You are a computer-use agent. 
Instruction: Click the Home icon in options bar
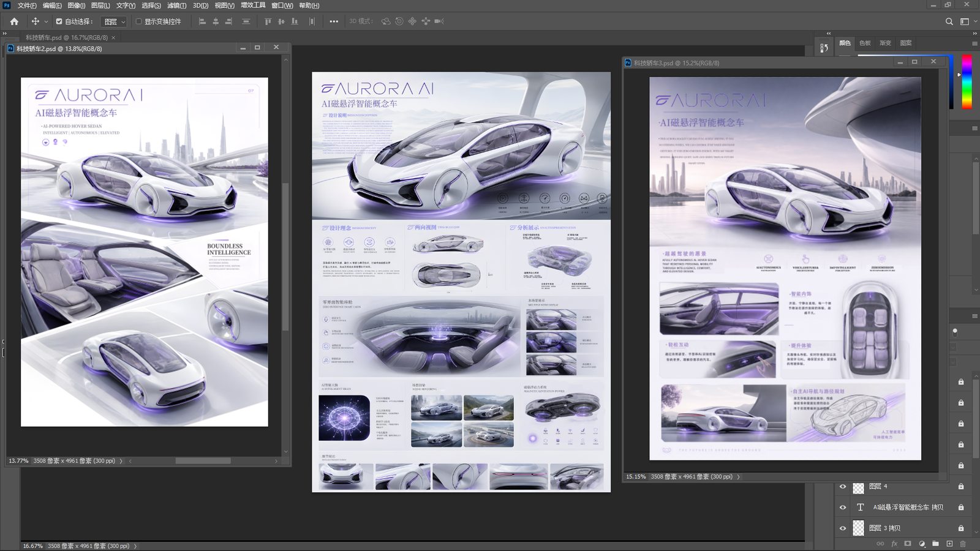click(14, 21)
